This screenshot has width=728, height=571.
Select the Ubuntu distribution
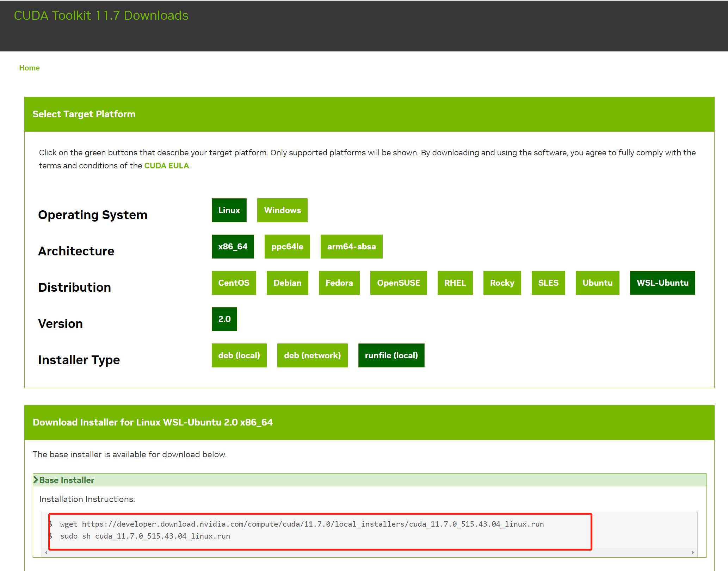(597, 283)
